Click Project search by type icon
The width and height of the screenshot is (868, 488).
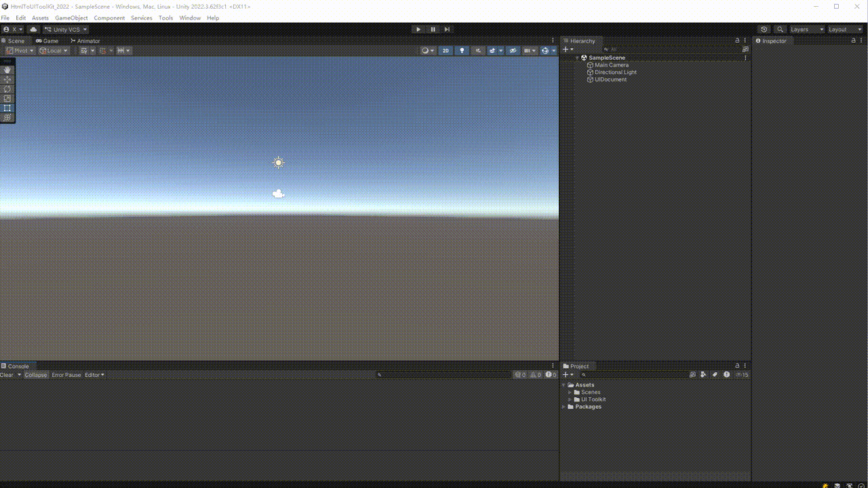tap(703, 374)
